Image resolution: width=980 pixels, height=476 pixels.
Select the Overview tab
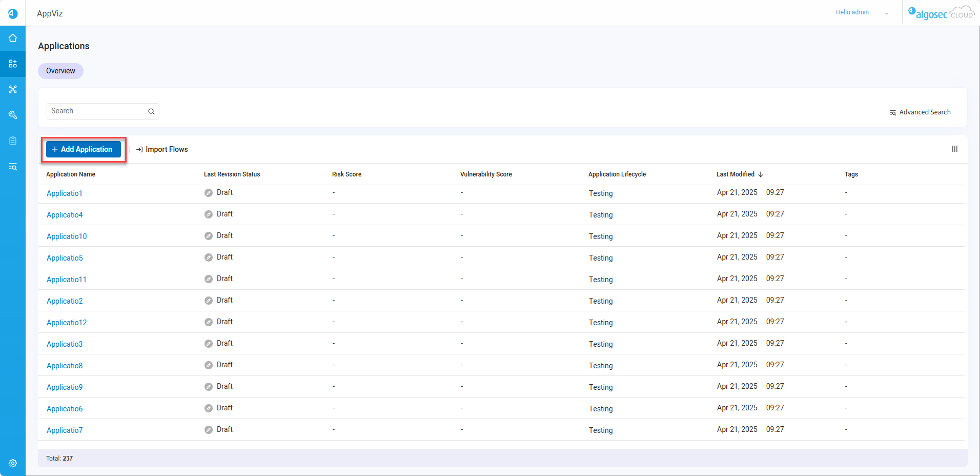click(x=60, y=71)
